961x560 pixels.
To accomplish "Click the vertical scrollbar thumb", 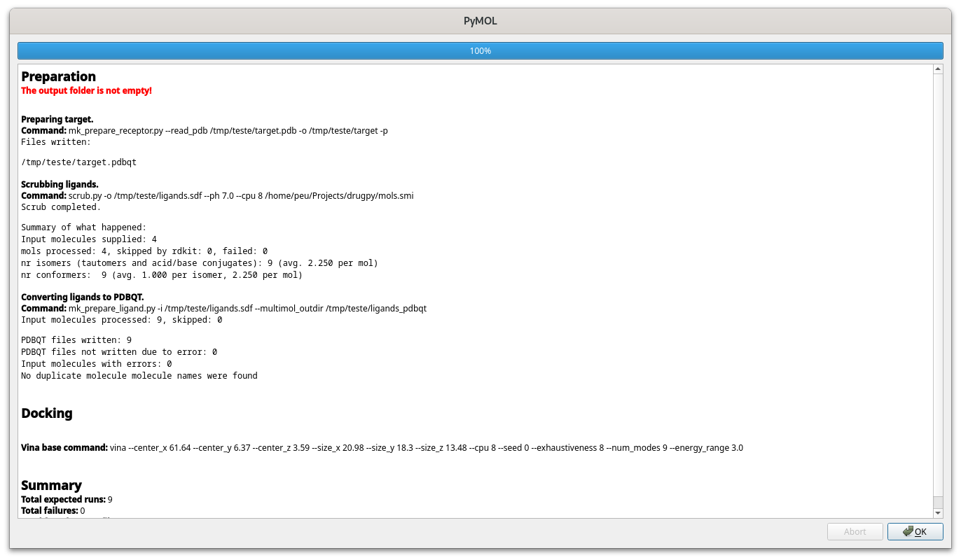I will point(938,280).
